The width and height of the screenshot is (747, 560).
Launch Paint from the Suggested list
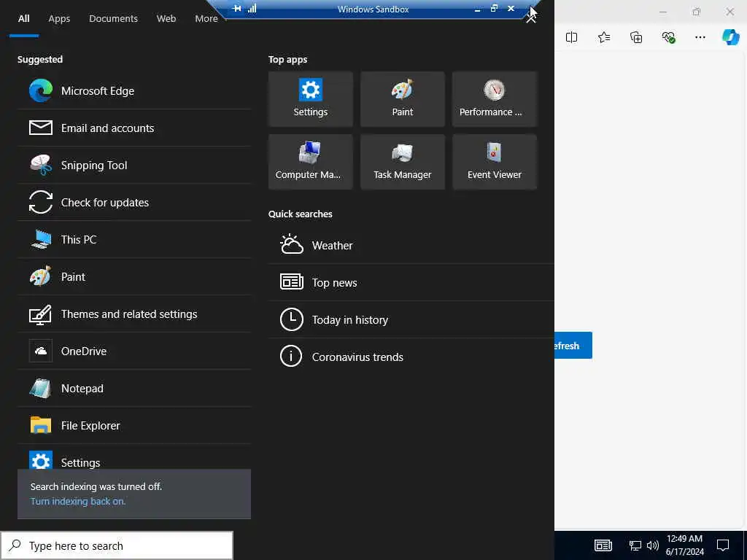click(134, 276)
